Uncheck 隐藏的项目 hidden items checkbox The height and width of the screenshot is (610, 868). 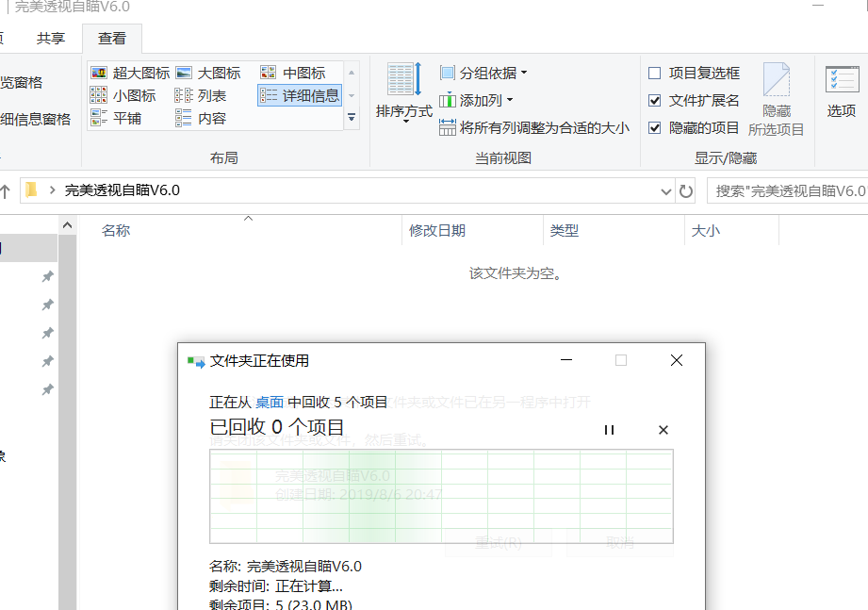(x=655, y=128)
